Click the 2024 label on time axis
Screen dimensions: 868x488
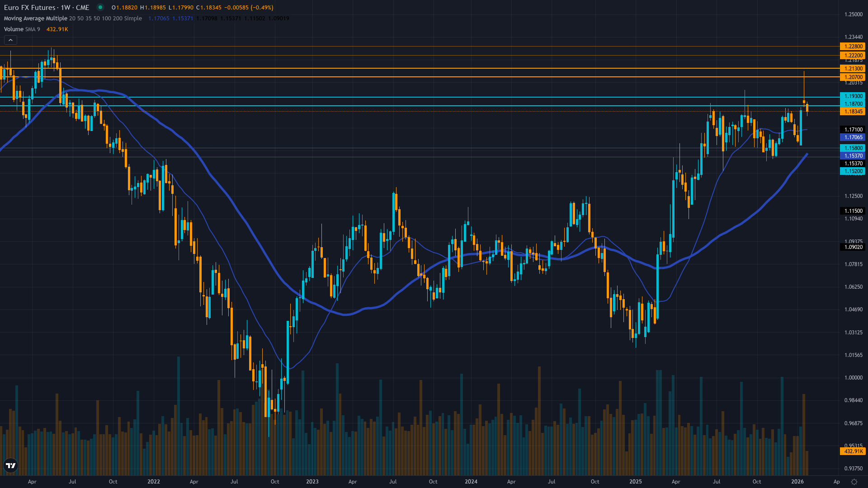click(471, 482)
